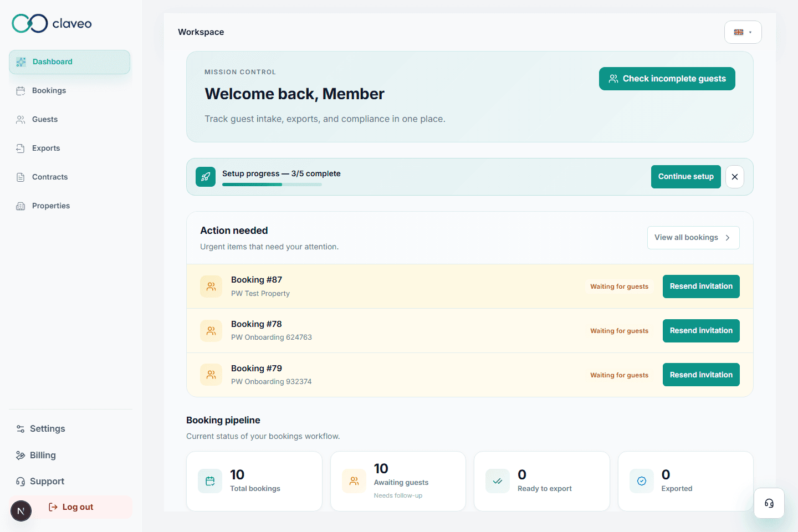Viewport: 798px width, 532px height.
Task: Click the Settings sliders icon
Action: tap(21, 429)
